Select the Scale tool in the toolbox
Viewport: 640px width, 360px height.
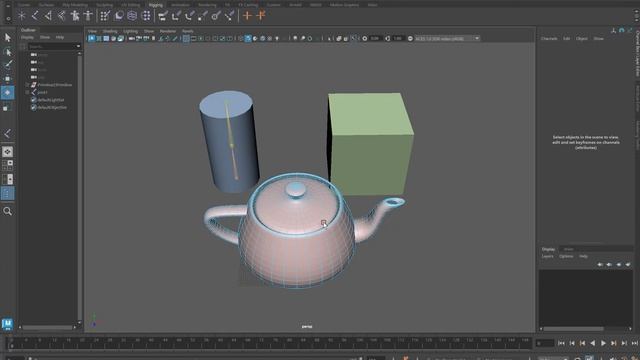click(x=7, y=107)
